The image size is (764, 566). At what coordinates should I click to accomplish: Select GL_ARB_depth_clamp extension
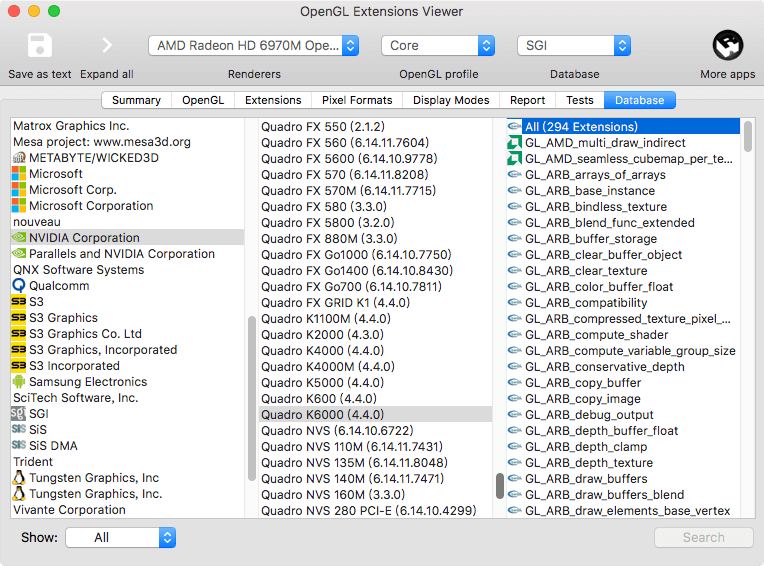pos(623,447)
